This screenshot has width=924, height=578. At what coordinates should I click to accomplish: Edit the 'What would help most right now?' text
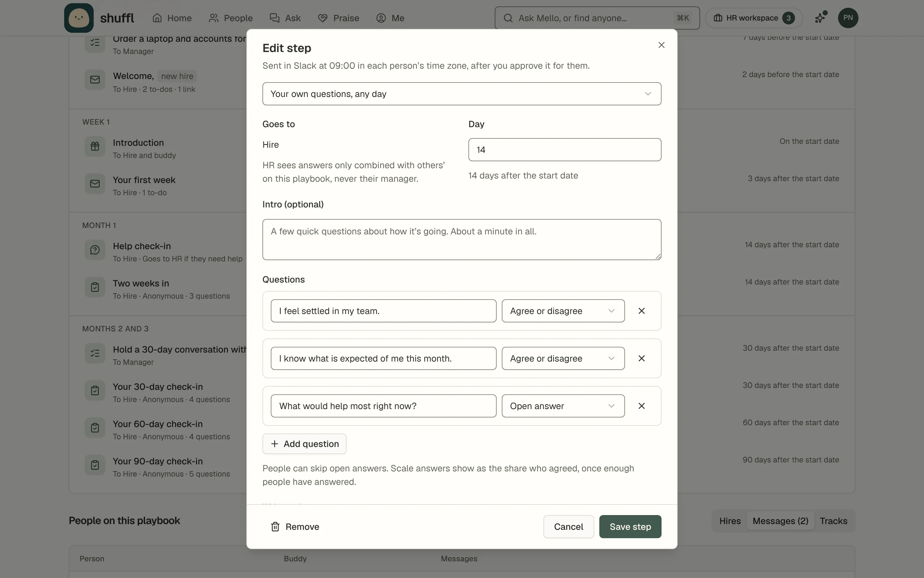point(383,406)
